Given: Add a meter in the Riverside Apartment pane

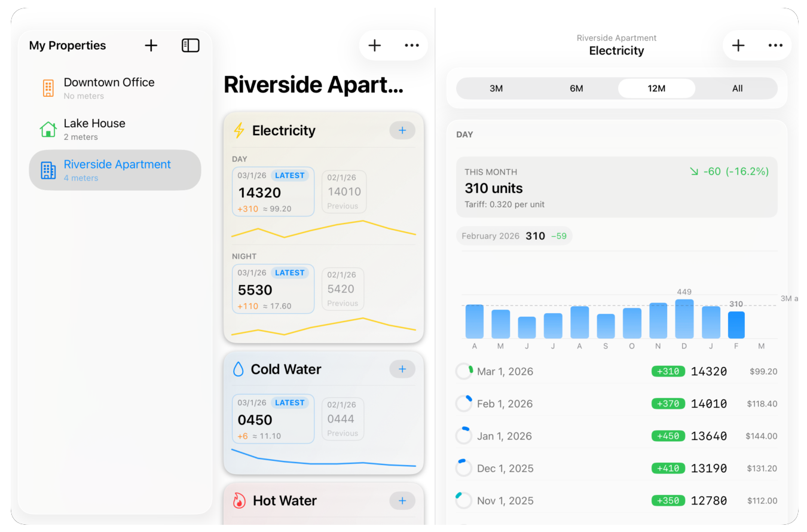Looking at the screenshot, I should pos(375,45).
